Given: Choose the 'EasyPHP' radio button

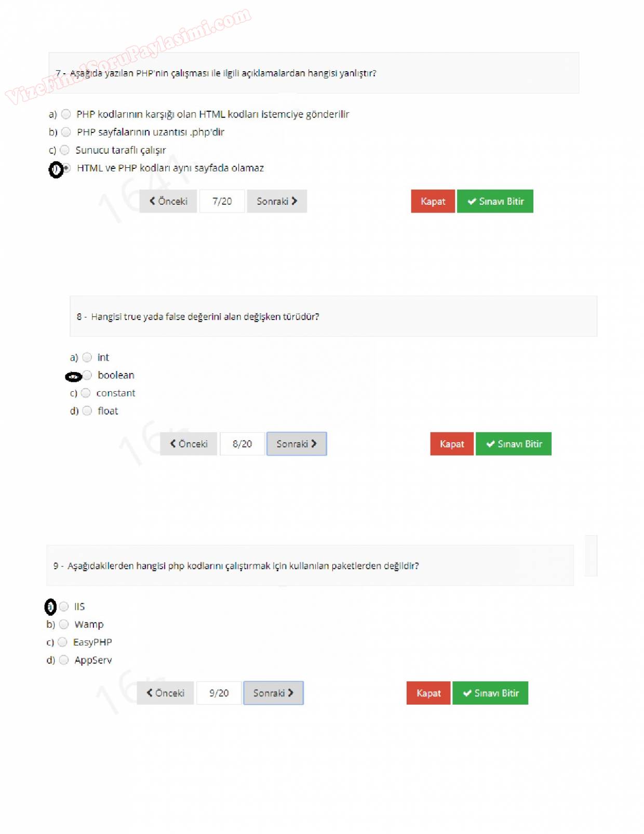Looking at the screenshot, I should [63, 642].
